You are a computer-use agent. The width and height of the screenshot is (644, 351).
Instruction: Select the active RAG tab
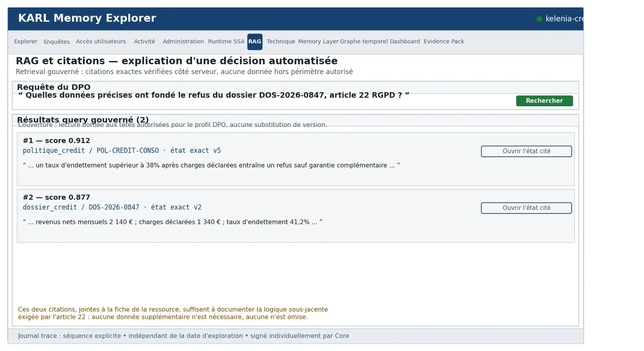[x=255, y=42]
